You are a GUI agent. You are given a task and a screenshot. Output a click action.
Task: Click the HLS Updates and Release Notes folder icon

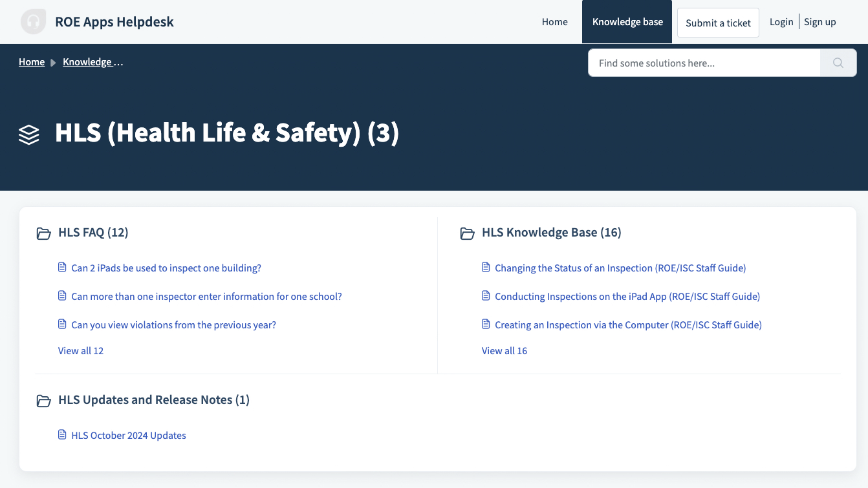[x=44, y=401]
